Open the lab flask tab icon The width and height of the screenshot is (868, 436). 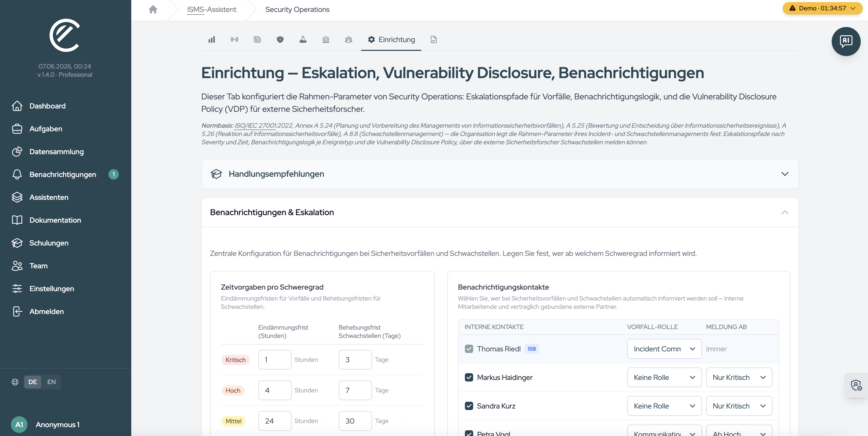pyautogui.click(x=303, y=39)
